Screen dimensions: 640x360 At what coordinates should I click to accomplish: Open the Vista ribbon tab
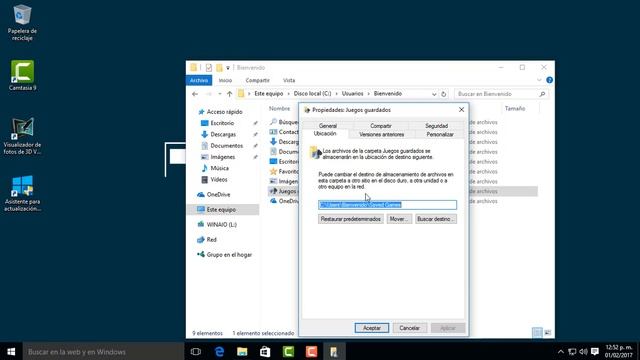point(289,80)
